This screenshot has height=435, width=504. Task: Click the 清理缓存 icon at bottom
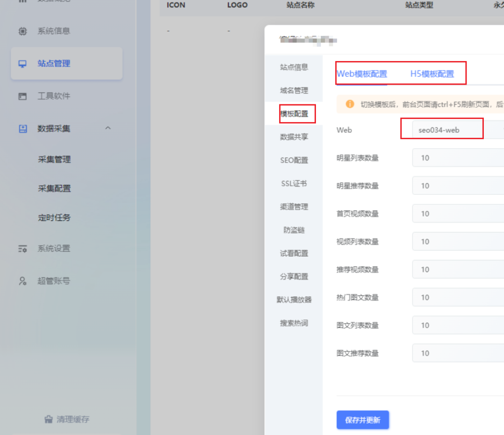point(49,419)
